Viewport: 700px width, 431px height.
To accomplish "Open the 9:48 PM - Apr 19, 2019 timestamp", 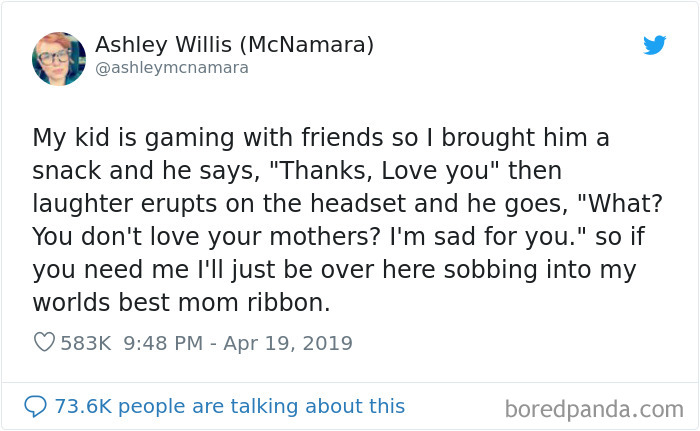I will pyautogui.click(x=238, y=343).
